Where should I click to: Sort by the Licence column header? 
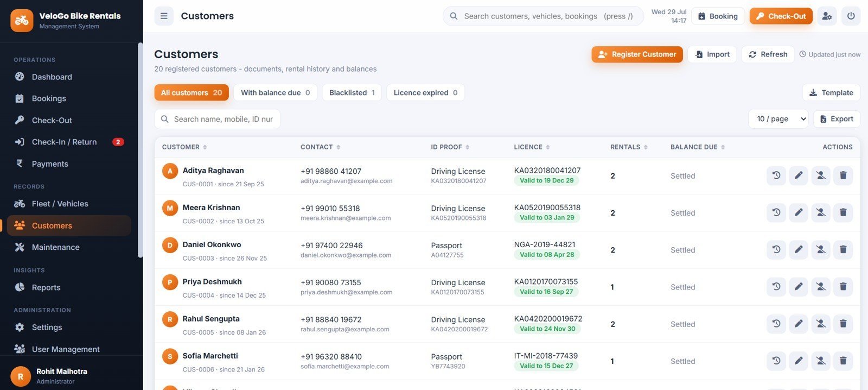pos(532,147)
